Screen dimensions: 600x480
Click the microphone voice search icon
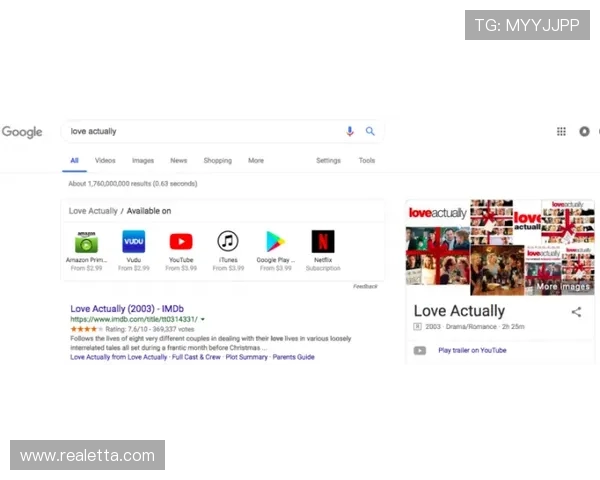click(350, 131)
